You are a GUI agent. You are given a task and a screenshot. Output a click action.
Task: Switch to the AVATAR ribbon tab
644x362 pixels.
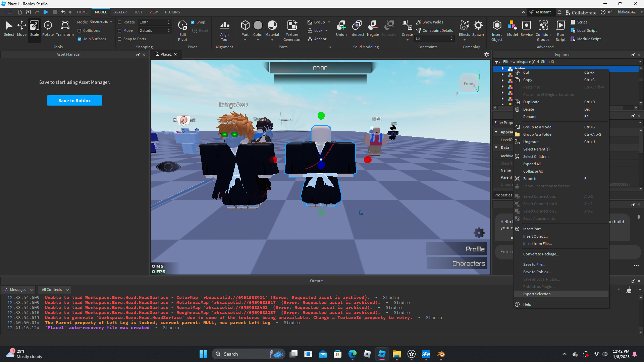(x=120, y=12)
